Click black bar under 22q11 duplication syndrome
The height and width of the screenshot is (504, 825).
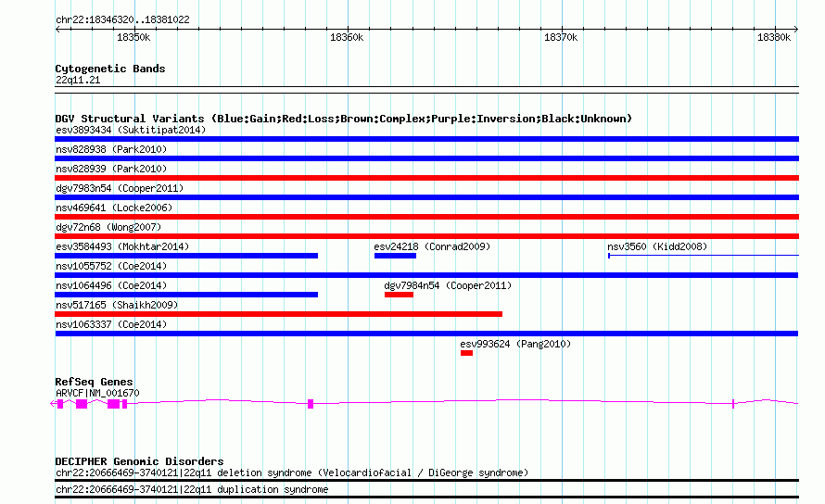coord(426,498)
